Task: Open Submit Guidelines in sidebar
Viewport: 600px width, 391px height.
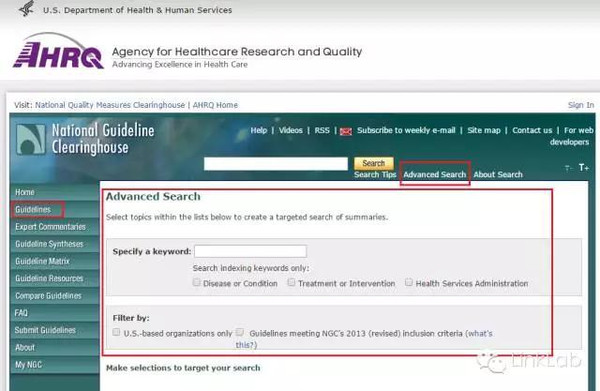Action: point(55,330)
